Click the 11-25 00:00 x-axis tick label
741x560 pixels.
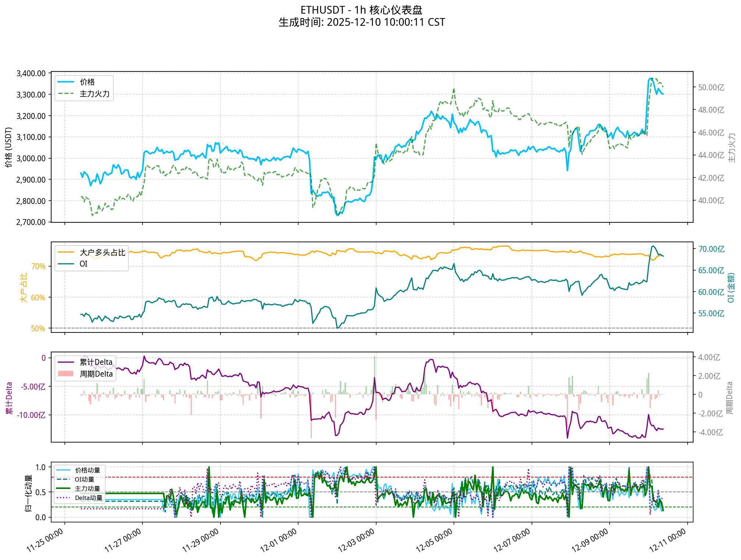[45, 540]
